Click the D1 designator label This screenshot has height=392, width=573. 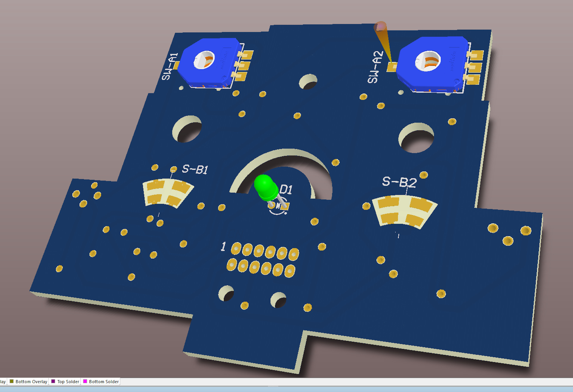286,189
